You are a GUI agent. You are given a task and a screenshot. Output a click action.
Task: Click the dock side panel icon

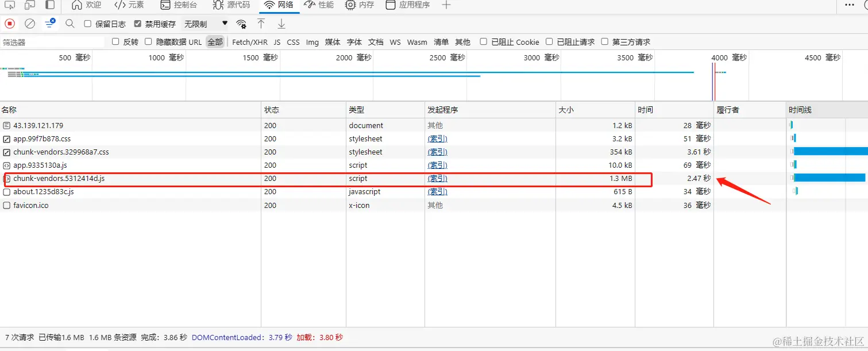51,5
